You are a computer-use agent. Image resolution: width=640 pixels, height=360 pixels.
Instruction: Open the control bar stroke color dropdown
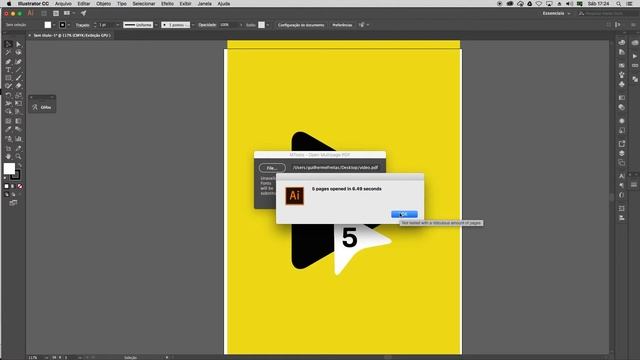(68, 25)
